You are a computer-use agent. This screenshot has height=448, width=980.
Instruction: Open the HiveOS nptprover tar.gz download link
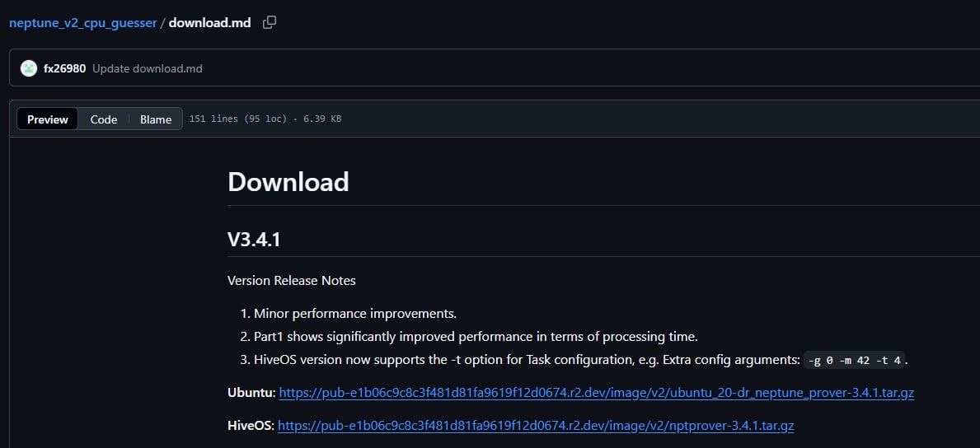point(536,426)
